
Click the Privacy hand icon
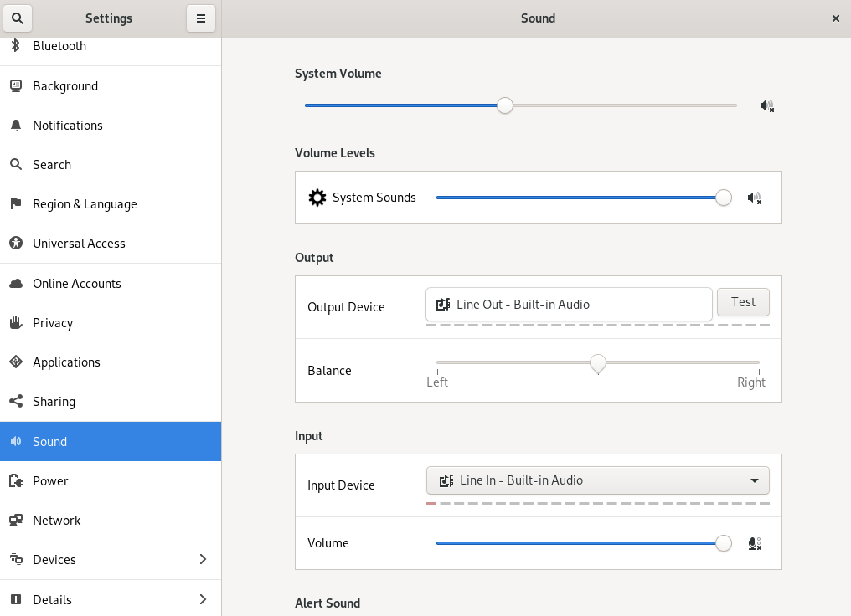coord(15,323)
